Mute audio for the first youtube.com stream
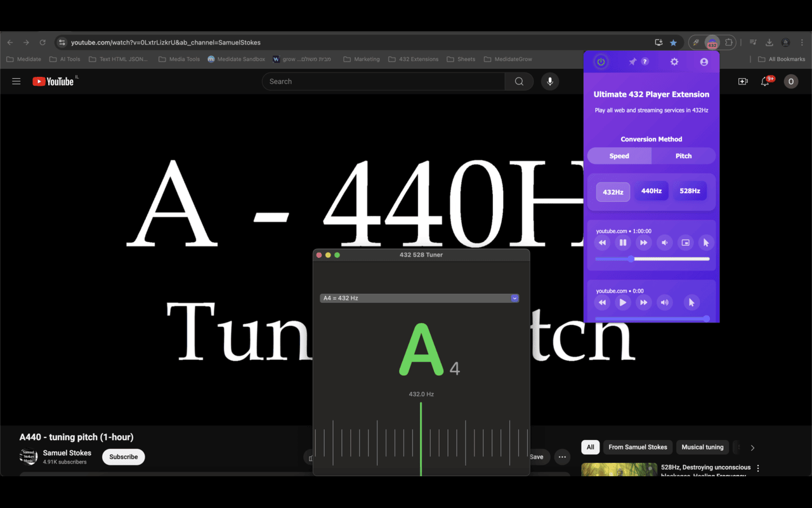This screenshot has width=812, height=508. (x=664, y=242)
